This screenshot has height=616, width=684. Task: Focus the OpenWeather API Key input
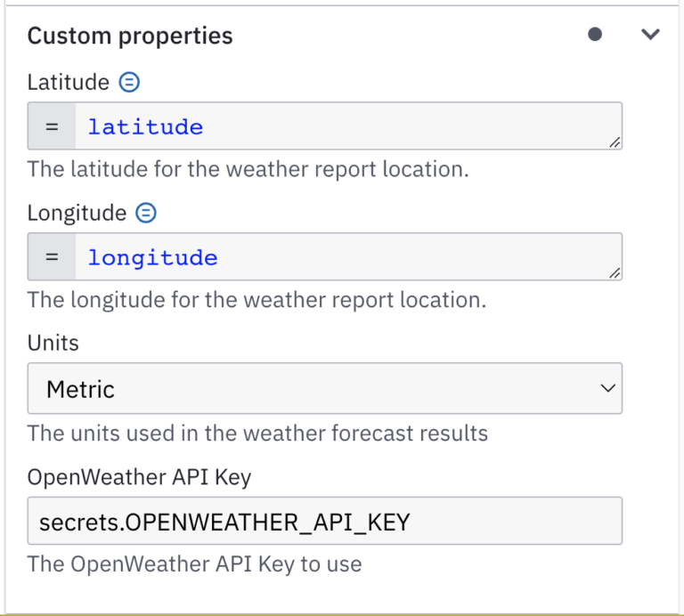click(324, 522)
